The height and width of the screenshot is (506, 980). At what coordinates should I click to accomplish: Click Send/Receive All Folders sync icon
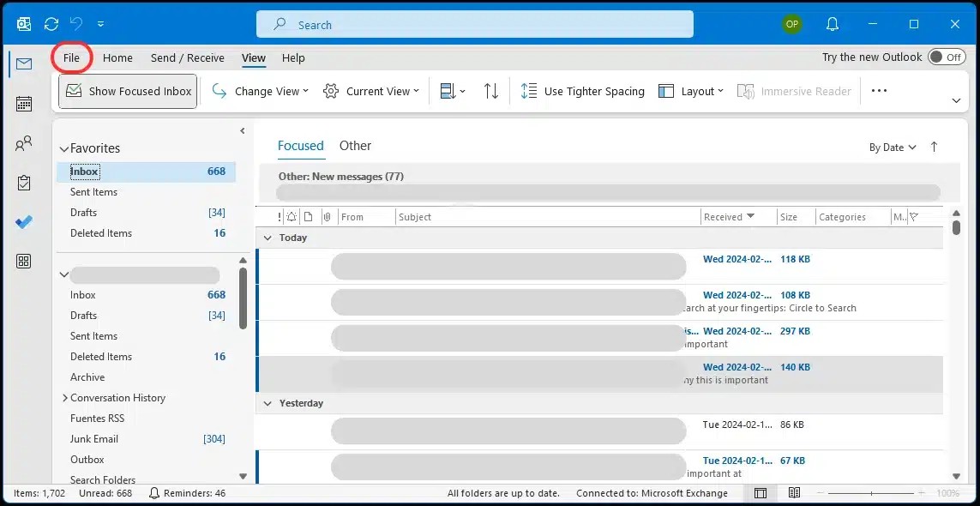coord(51,24)
